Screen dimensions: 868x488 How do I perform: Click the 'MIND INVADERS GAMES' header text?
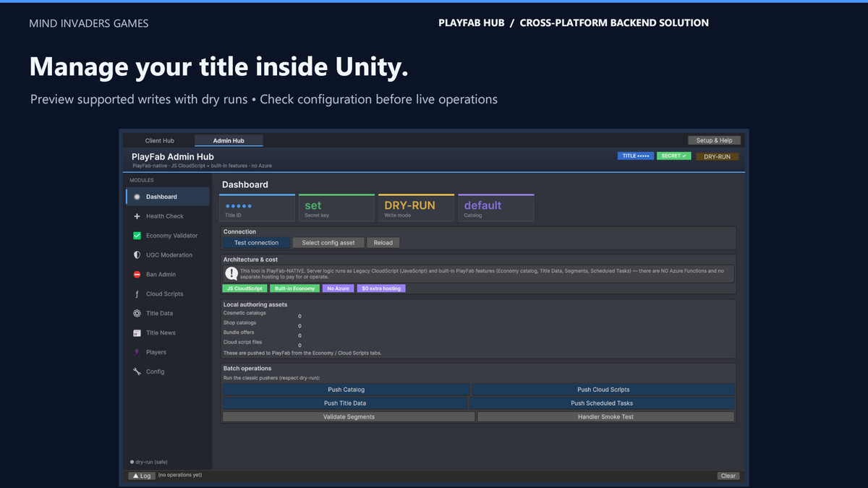pos(89,23)
